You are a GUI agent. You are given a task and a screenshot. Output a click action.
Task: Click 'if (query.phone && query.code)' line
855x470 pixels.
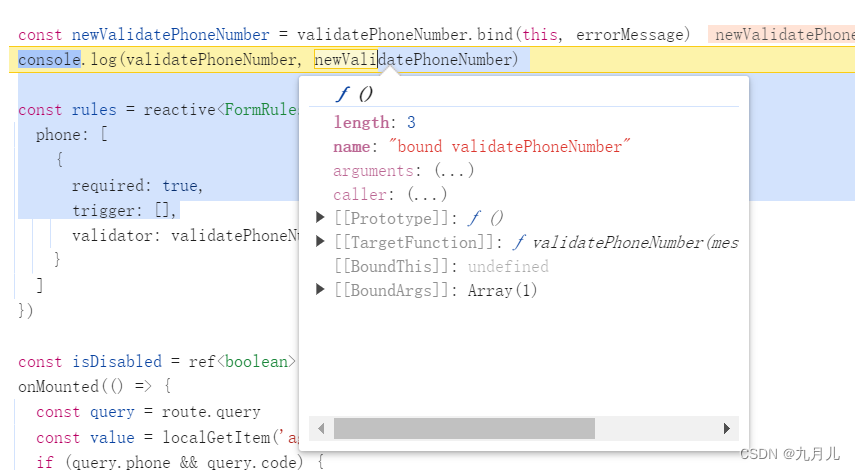coord(170,462)
